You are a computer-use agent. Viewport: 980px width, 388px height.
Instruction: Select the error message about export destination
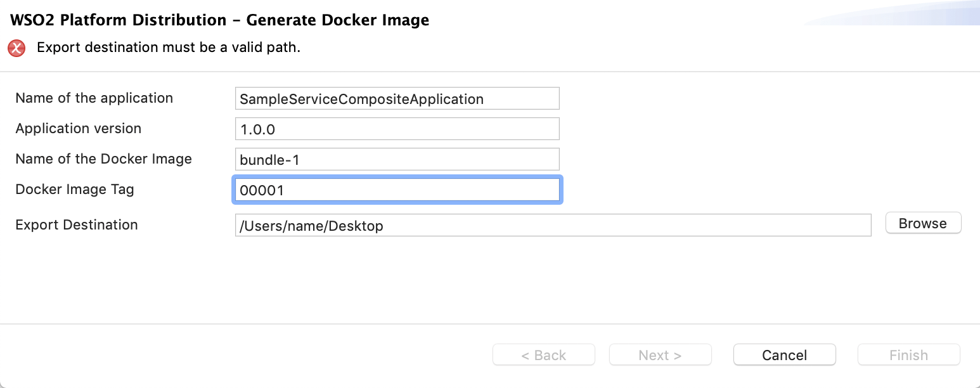coord(169,48)
